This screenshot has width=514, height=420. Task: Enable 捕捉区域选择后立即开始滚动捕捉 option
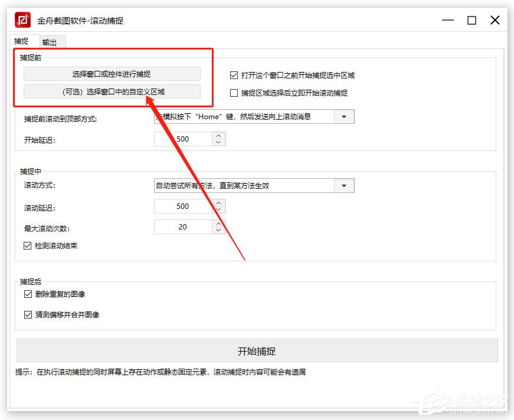click(x=234, y=93)
